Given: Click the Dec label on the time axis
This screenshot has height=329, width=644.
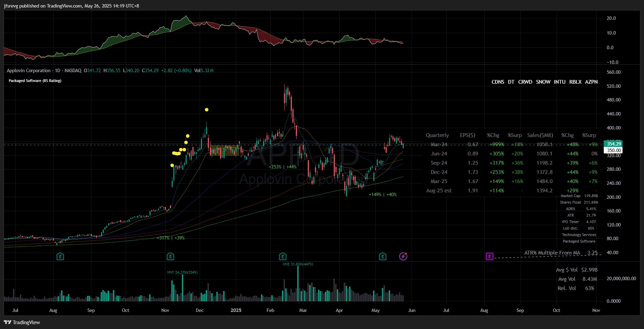Looking at the screenshot, I should pyautogui.click(x=200, y=310).
